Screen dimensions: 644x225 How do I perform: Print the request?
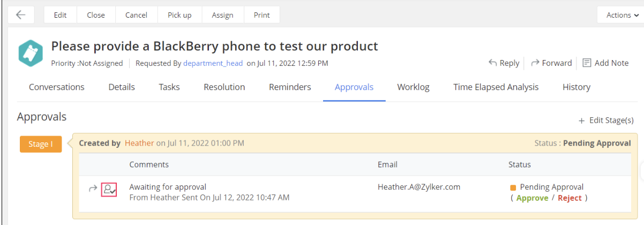(261, 15)
